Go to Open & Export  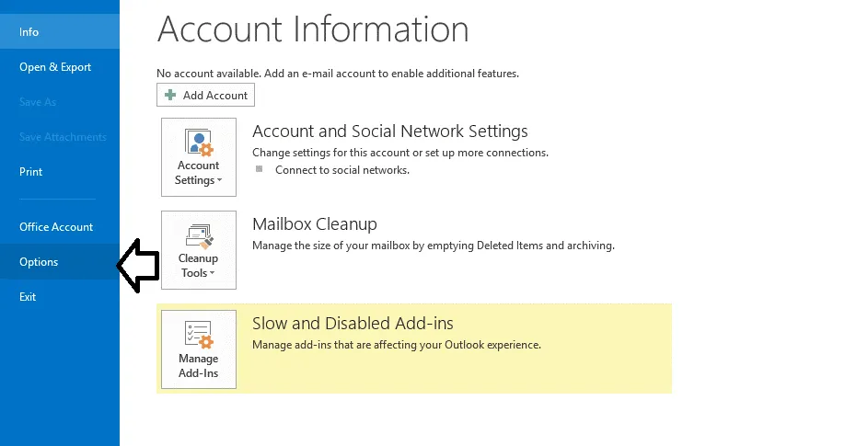point(59,67)
